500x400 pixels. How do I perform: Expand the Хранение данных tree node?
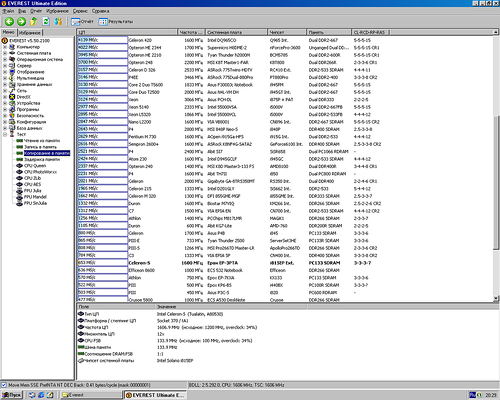click(5, 84)
